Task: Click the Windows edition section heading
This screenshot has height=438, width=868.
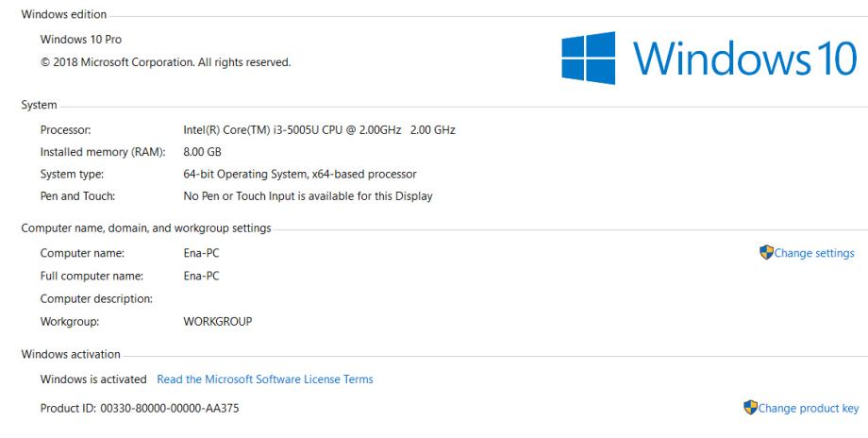Action: (64, 15)
